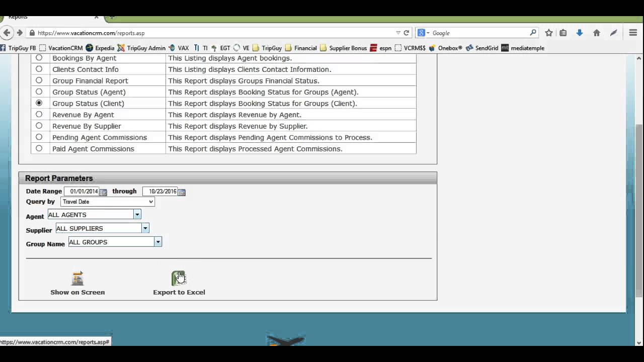Open a new browser tab

(112, 17)
